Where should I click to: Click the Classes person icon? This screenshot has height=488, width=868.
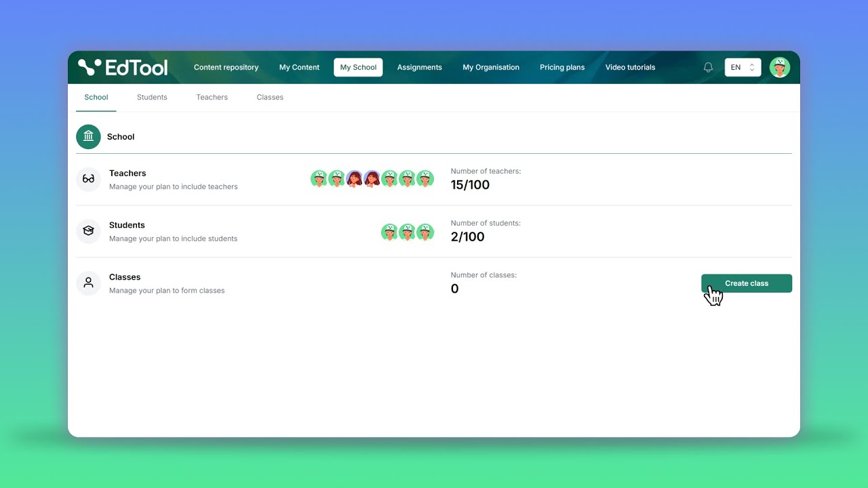pos(88,283)
